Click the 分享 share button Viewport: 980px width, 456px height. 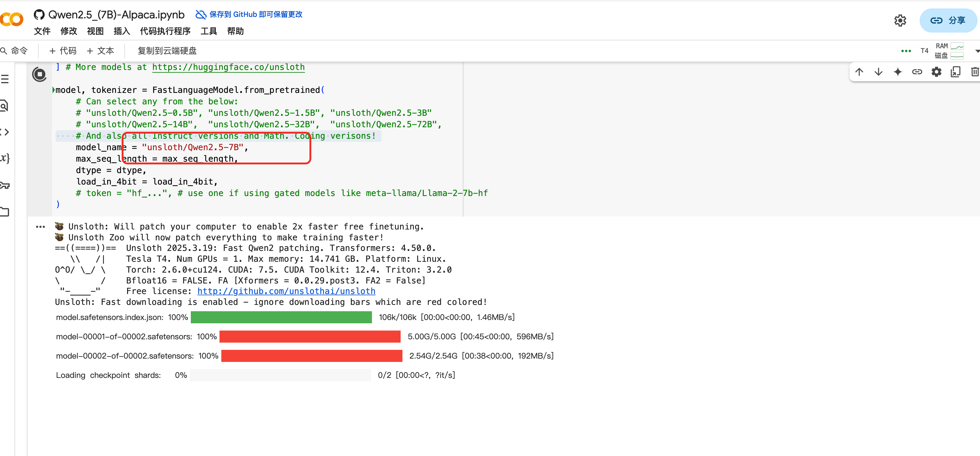tap(948, 20)
